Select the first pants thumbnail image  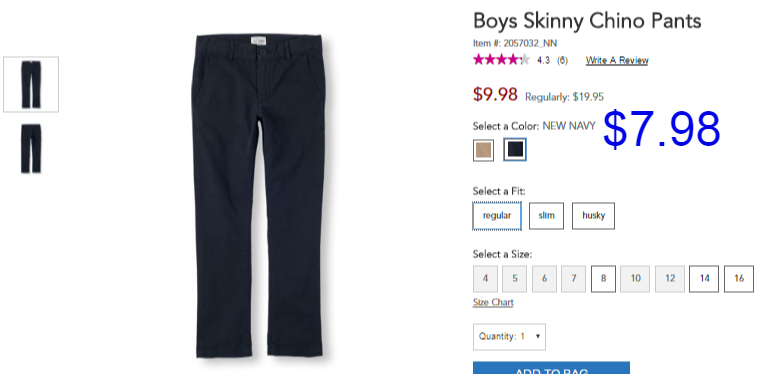[x=31, y=84]
